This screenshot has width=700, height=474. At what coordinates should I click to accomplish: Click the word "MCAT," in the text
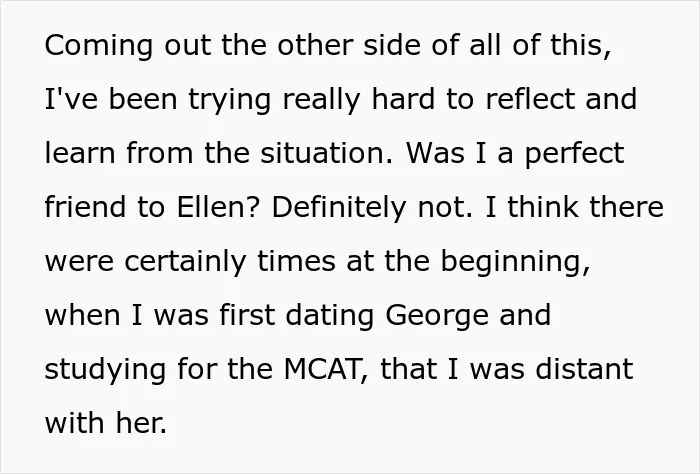click(326, 369)
